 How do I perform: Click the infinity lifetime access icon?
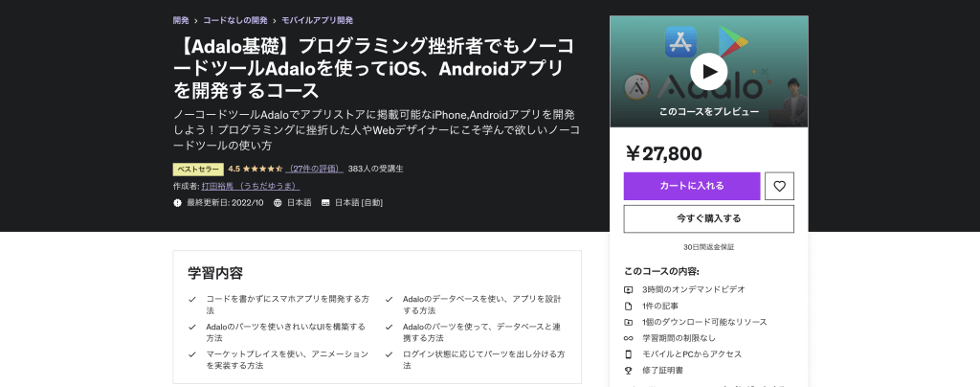(x=628, y=338)
